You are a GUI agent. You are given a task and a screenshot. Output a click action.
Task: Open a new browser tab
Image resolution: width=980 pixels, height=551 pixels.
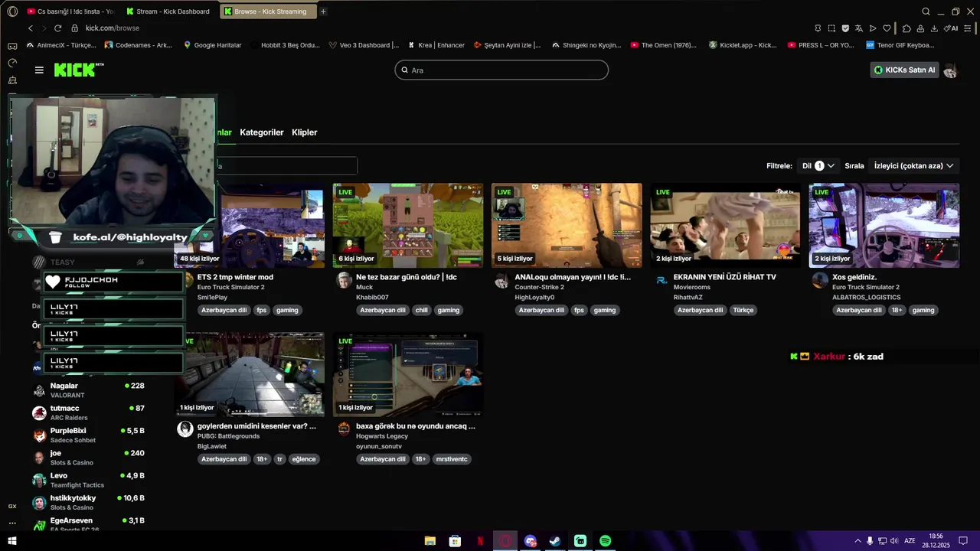(x=323, y=11)
